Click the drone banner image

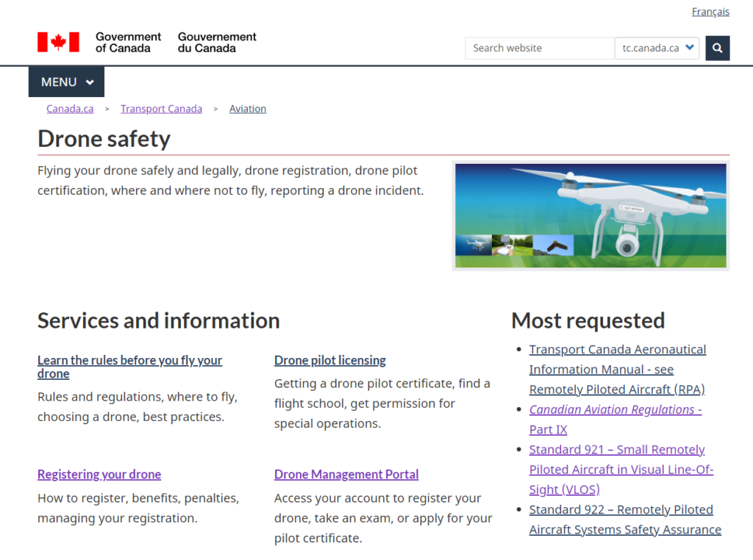tap(590, 215)
